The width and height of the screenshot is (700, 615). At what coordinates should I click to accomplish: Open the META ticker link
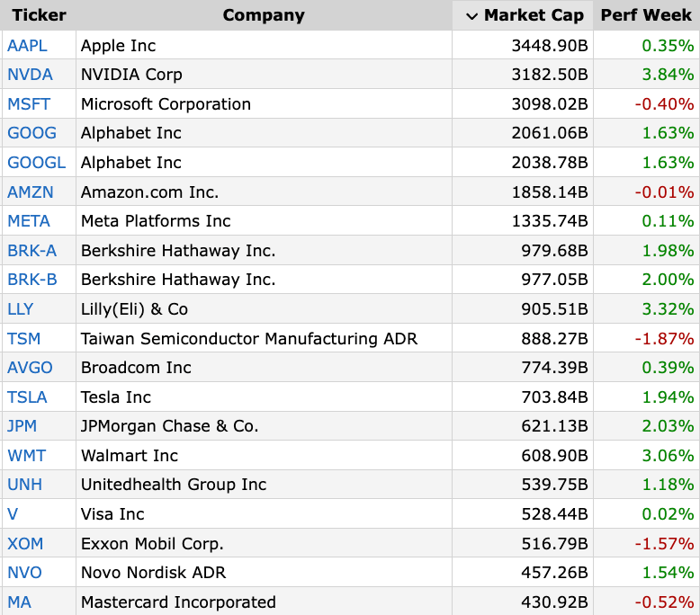[x=29, y=221]
